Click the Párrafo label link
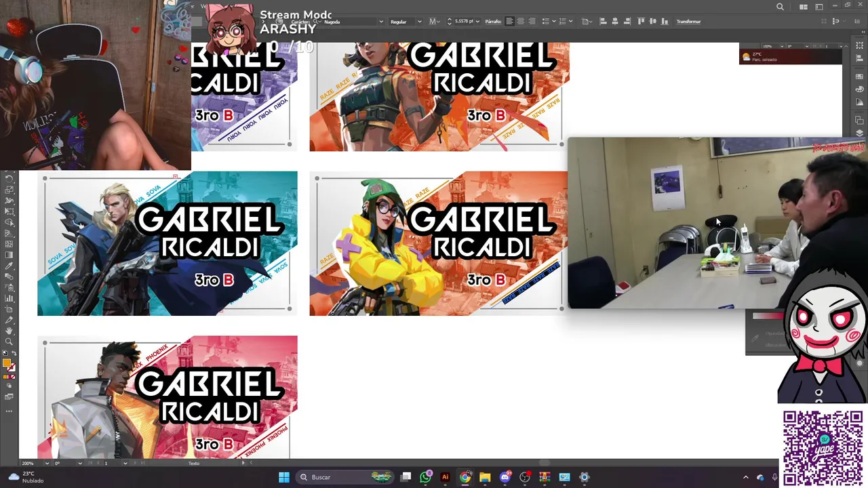868x488 pixels. tap(493, 22)
